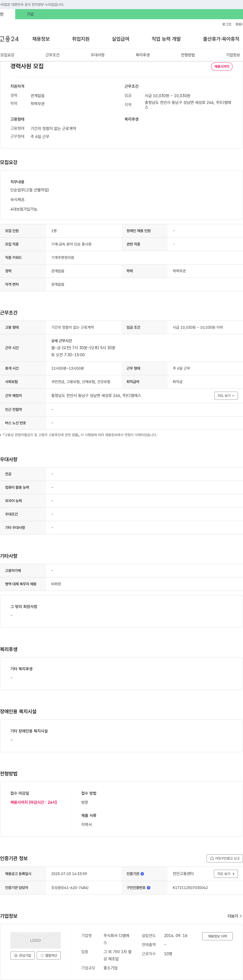Open 지도 보기 for 천안고용센터
Viewport: 243px width, 980px height.
(226, 874)
